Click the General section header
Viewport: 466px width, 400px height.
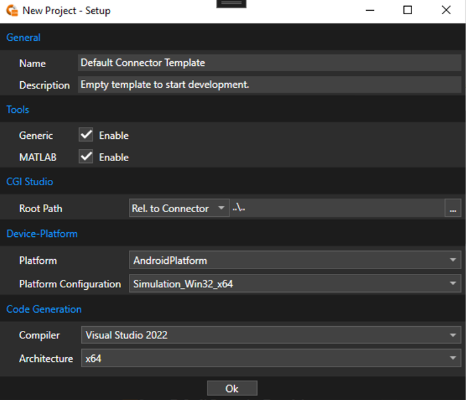click(23, 37)
